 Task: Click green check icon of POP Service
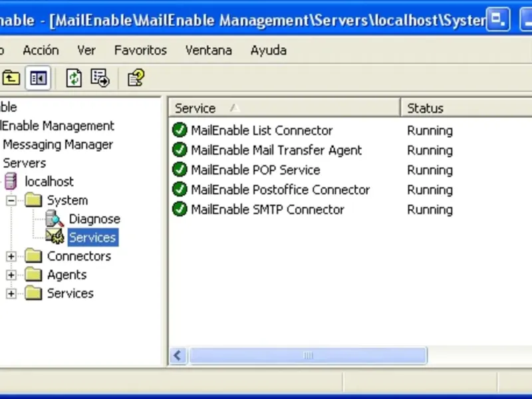coord(180,170)
